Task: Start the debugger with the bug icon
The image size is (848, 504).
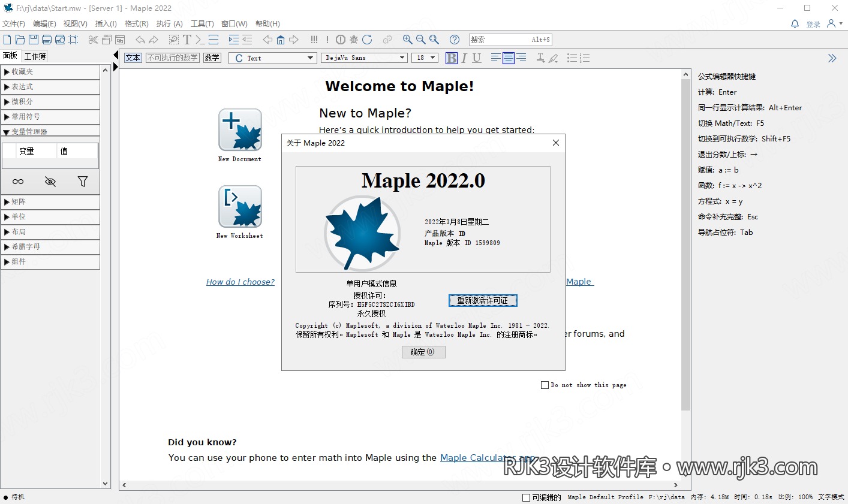Action: (354, 40)
